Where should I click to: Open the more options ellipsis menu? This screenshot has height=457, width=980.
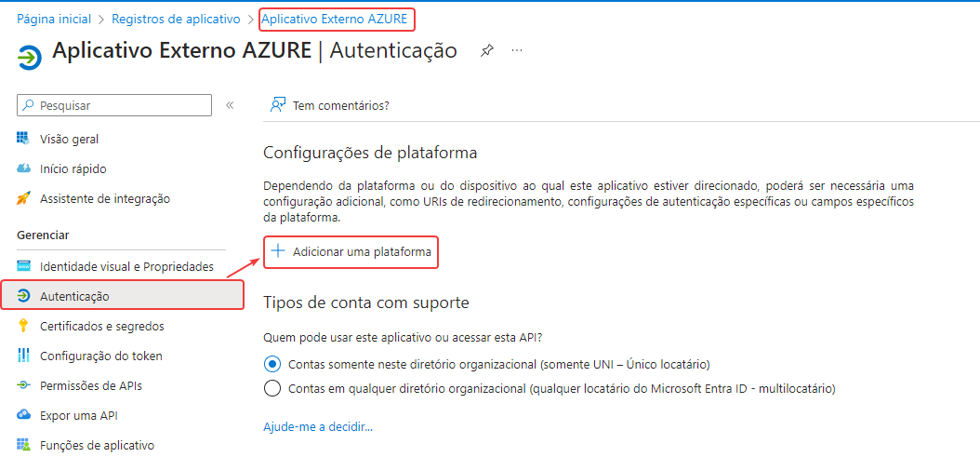pyautogui.click(x=517, y=50)
